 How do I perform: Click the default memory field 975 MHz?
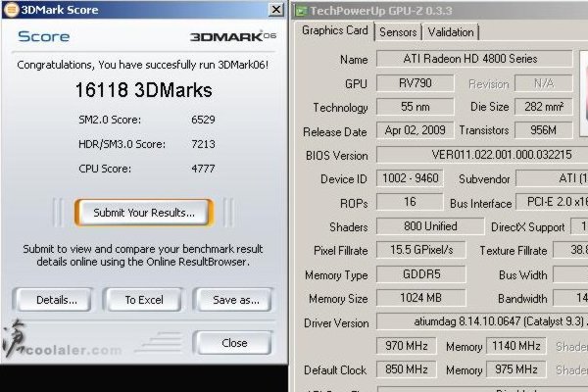516,369
